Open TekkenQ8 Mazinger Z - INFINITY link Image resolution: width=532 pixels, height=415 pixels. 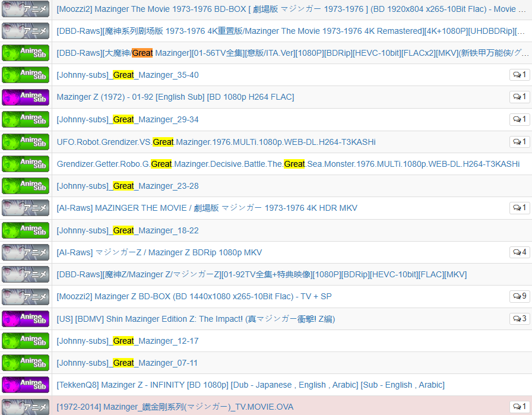coord(251,385)
